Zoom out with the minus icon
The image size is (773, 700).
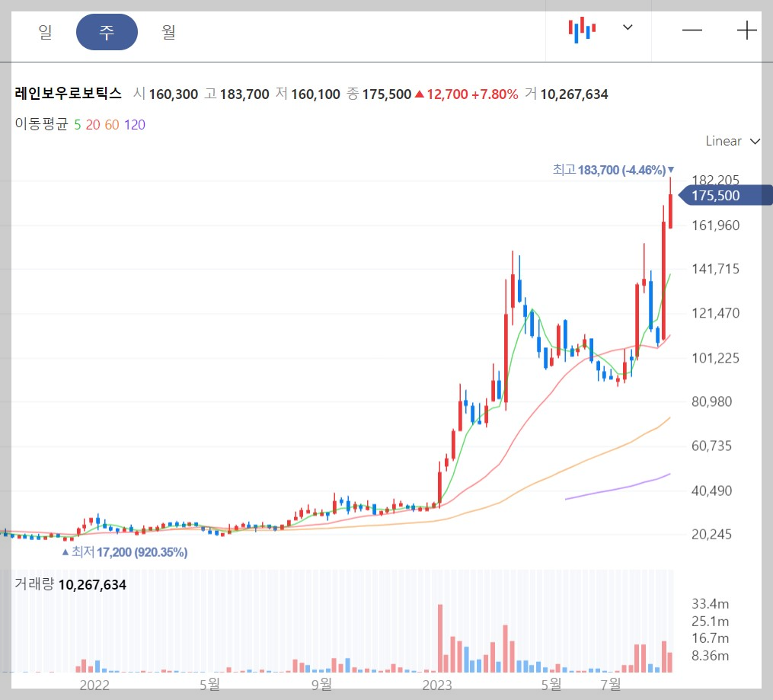pyautogui.click(x=692, y=30)
